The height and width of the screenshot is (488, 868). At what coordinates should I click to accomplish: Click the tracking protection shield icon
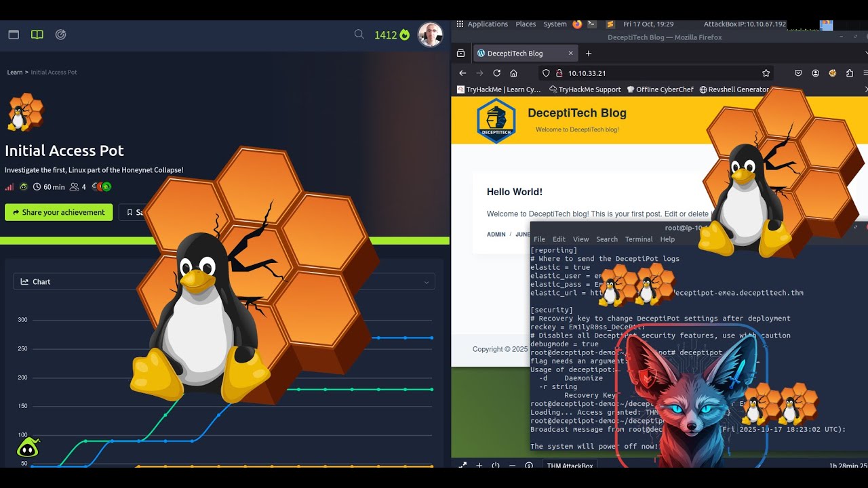(x=547, y=73)
